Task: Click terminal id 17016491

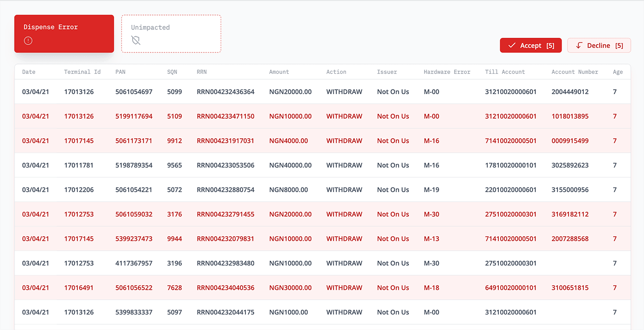Action: tap(79, 287)
